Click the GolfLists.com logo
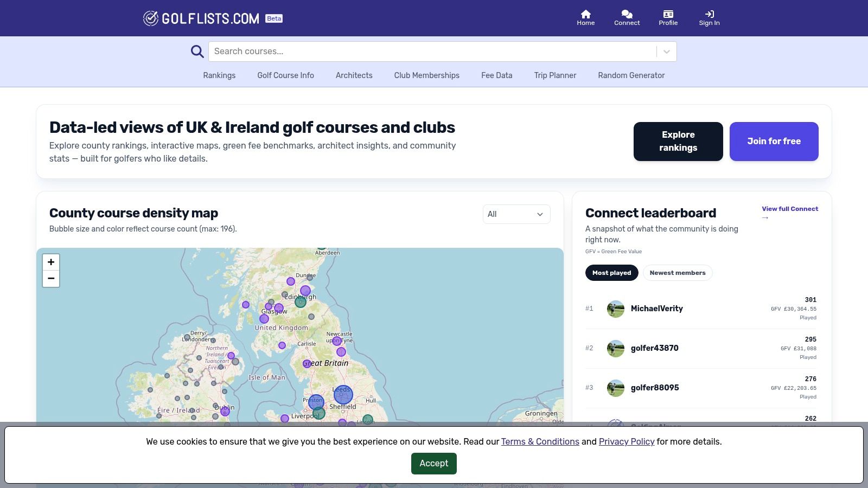This screenshot has width=868, height=488. click(201, 18)
